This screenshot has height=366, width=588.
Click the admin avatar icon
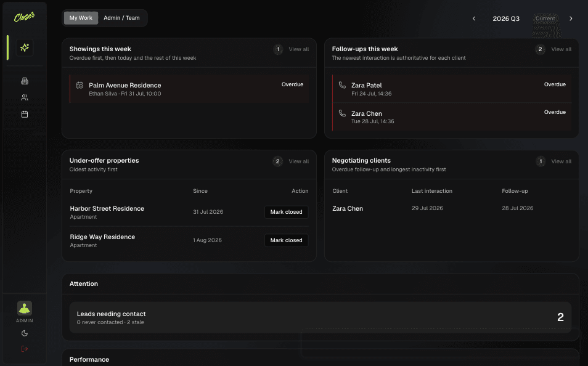(x=25, y=308)
